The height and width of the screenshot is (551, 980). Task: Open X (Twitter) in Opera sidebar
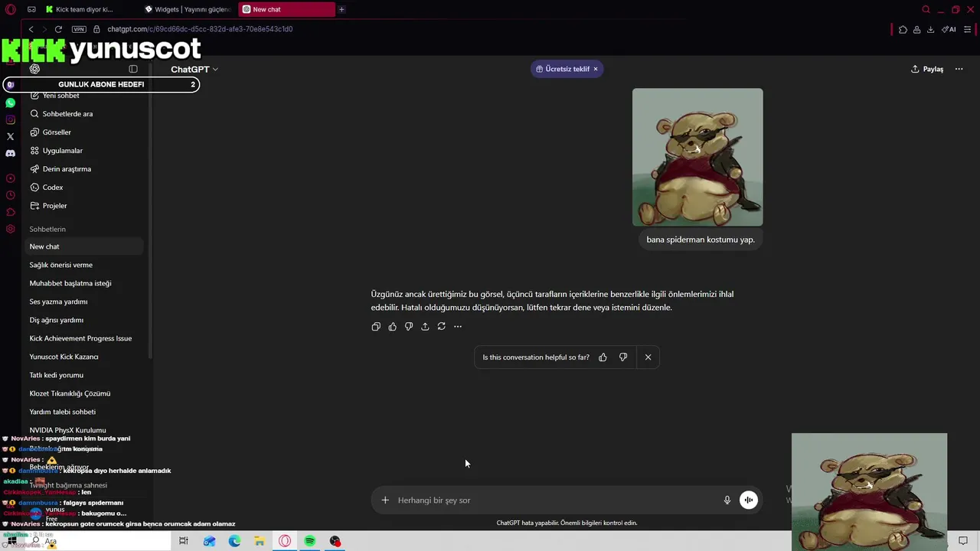10,136
